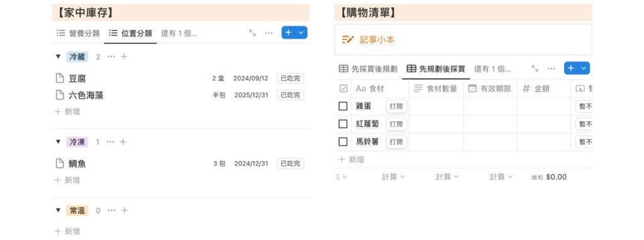Open the Σ calculation dropdown
The image size is (644, 240).
pos(341,177)
